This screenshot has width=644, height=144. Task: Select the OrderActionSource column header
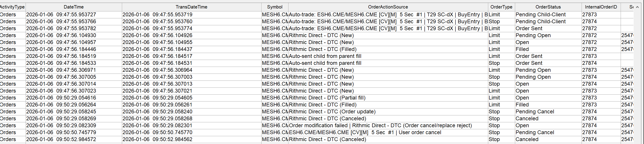pyautogui.click(x=388, y=7)
